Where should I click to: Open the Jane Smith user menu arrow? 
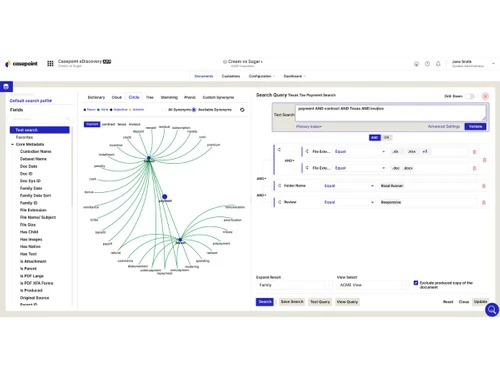(493, 63)
